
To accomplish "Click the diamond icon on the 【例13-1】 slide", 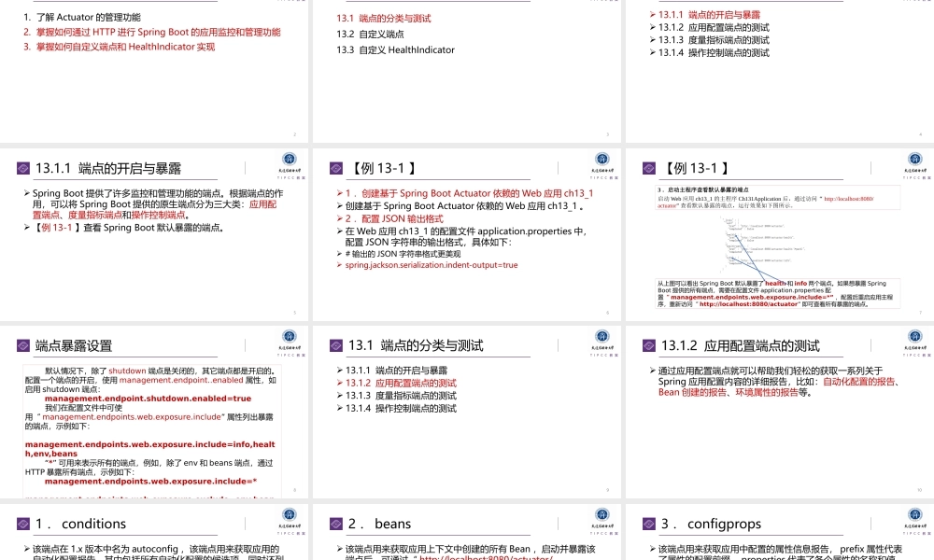I will point(335,167).
